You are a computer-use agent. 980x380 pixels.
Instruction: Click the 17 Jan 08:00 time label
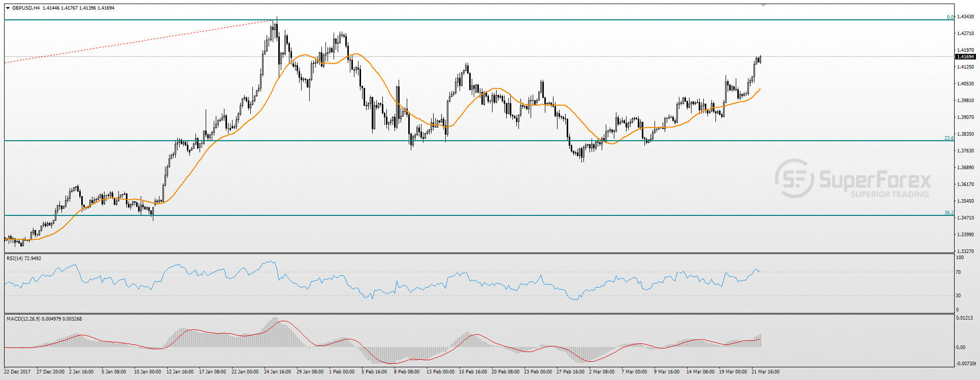[212, 372]
